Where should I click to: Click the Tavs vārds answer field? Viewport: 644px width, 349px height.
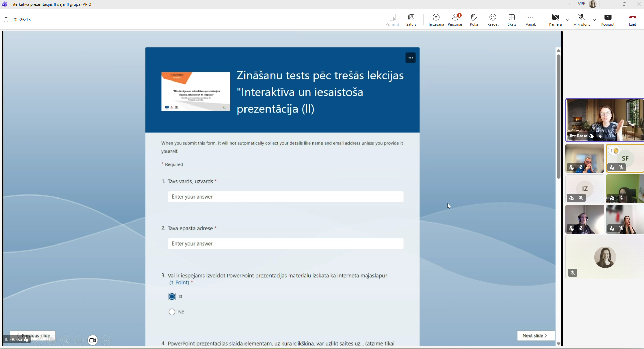[x=285, y=197]
